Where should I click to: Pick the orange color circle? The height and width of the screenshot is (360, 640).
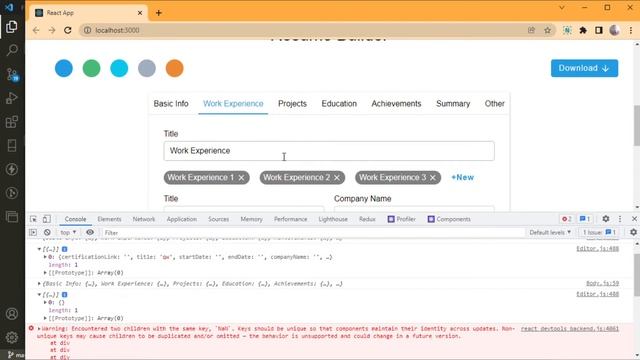175,68
